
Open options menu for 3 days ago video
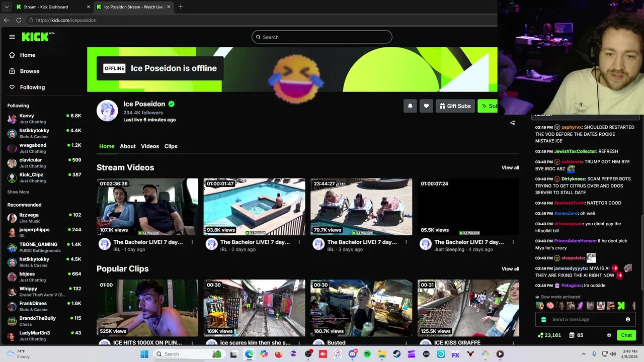(406, 242)
